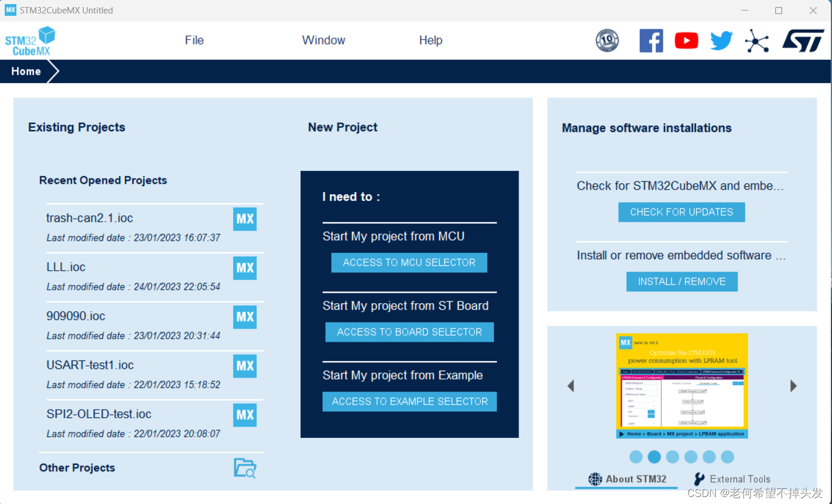Select sixth carousel page dot
Viewport: 832px width, 504px height.
click(x=727, y=457)
